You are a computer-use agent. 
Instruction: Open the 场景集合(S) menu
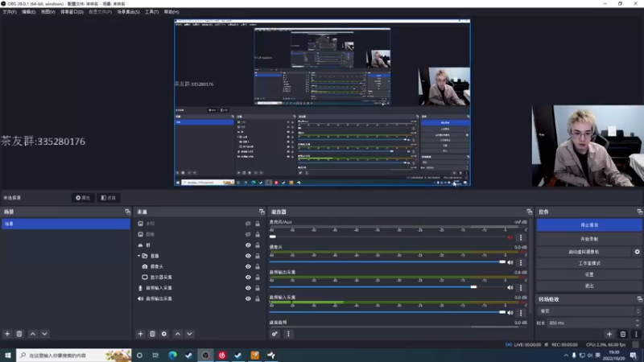coord(128,12)
